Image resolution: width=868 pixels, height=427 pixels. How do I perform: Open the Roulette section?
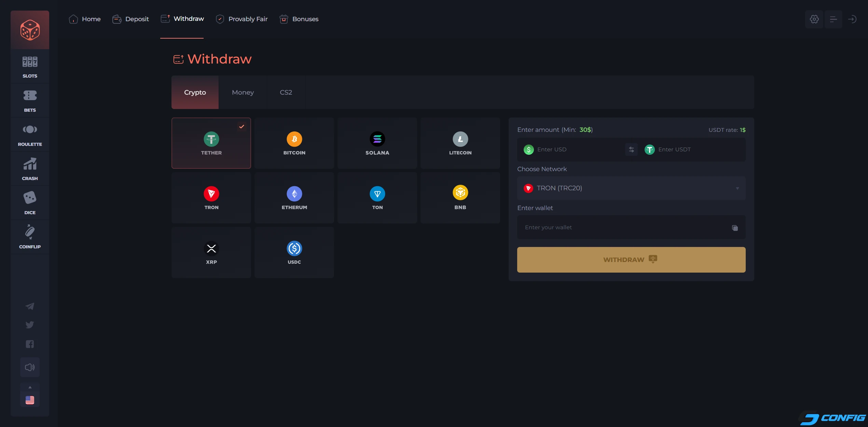[x=30, y=134]
